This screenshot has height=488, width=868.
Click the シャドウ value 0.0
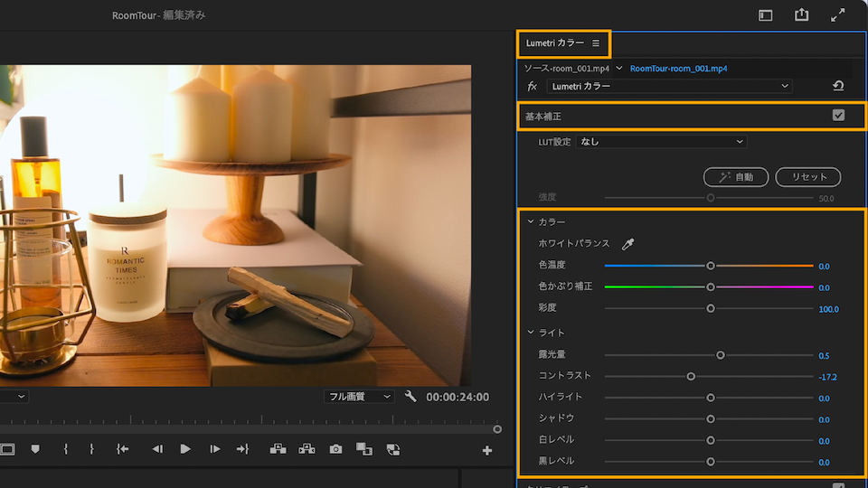coord(824,420)
